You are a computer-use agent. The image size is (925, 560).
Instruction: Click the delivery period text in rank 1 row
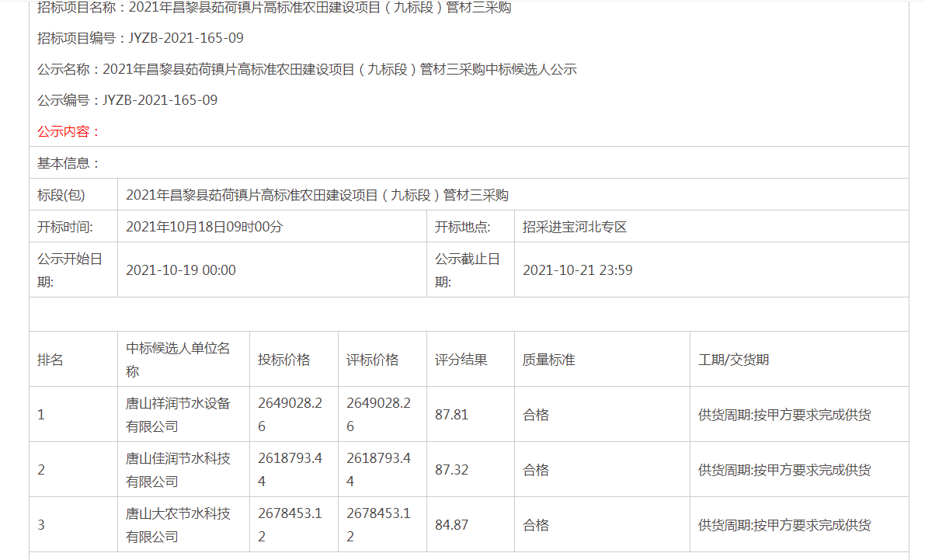click(x=784, y=415)
